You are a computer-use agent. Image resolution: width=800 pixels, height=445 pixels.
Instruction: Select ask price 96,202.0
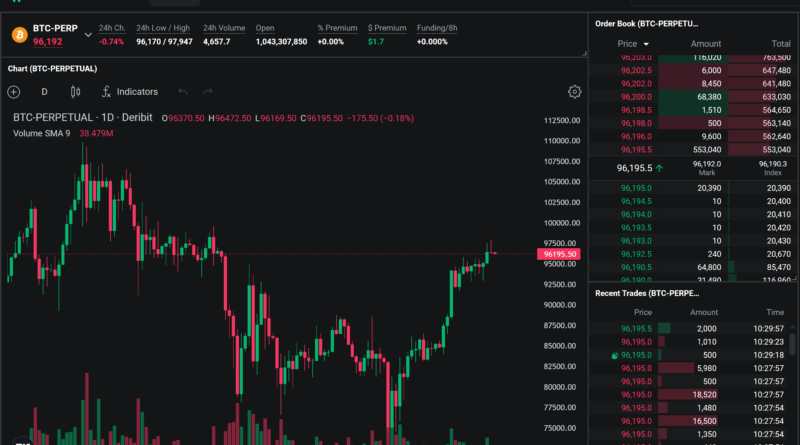point(636,84)
